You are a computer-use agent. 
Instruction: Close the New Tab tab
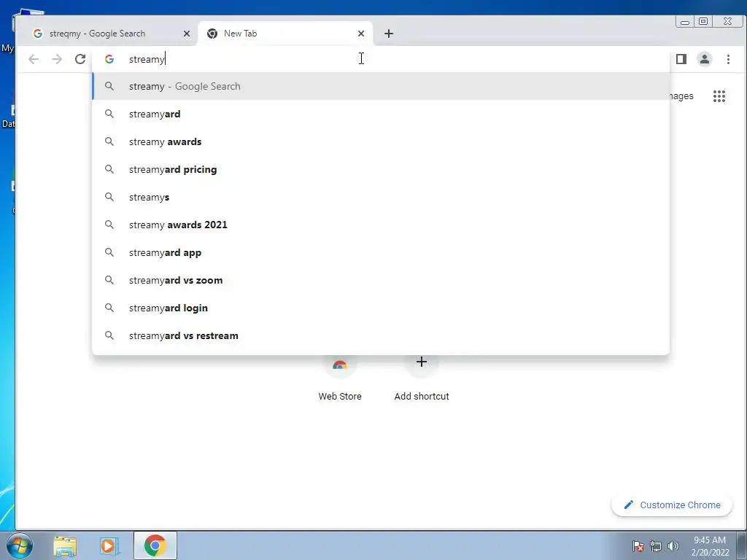pos(361,34)
